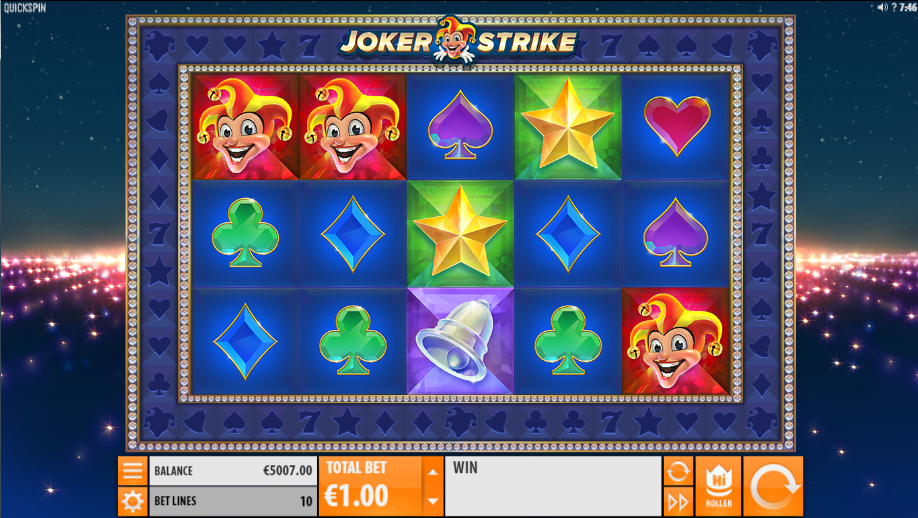Click the Joker Strike logo
The height and width of the screenshot is (518, 918).
458,41
